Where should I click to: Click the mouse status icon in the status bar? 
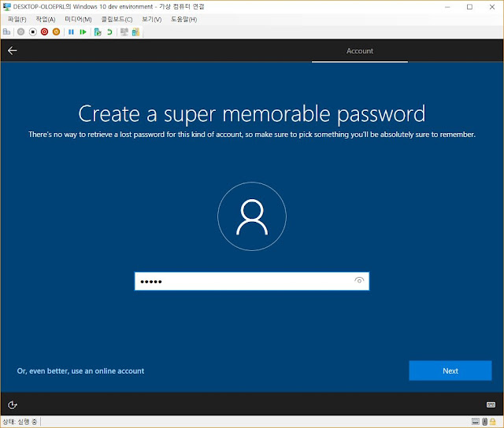coord(485,422)
